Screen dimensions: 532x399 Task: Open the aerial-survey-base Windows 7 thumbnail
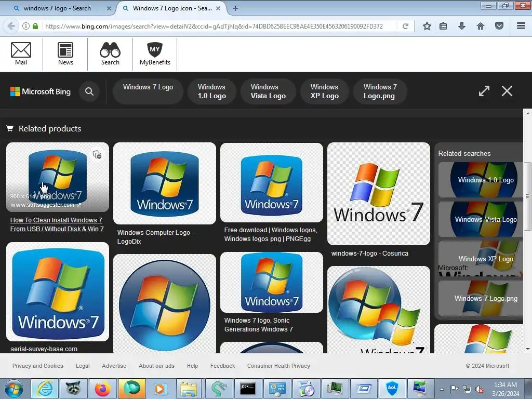[58, 292]
